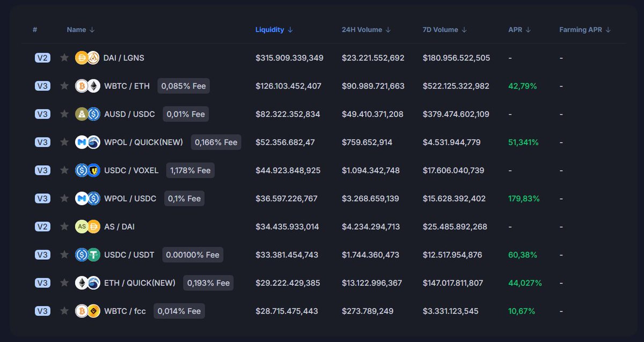The image size is (644, 342).
Task: Star the AUSD / USDC pool
Action: click(64, 114)
